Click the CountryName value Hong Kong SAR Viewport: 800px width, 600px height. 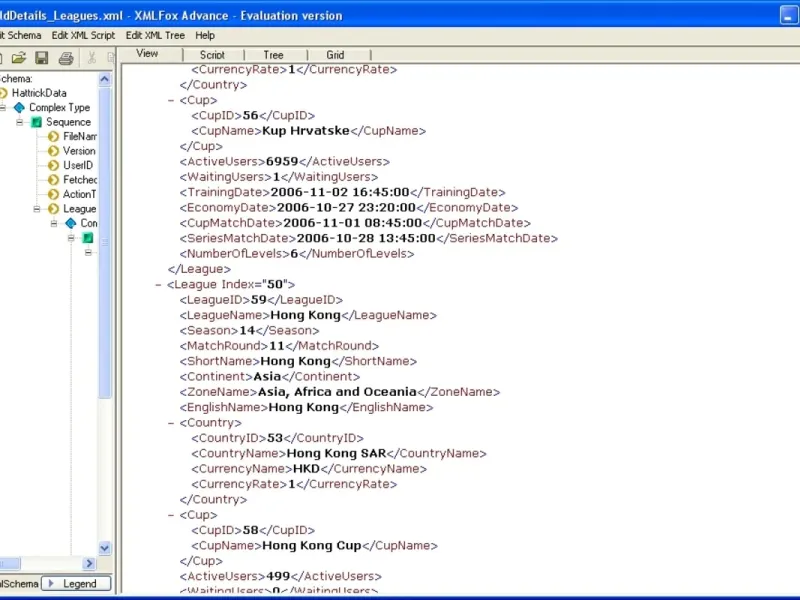(337, 453)
